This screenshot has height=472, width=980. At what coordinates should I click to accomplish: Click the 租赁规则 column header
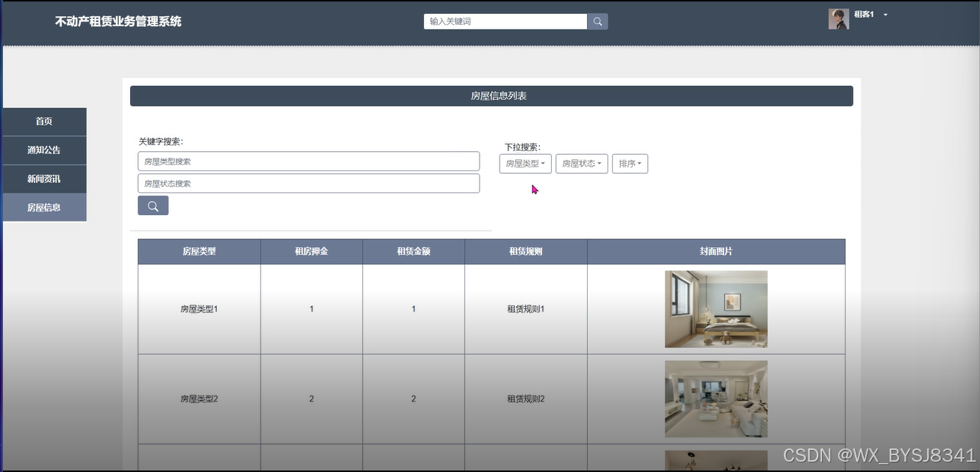point(526,252)
